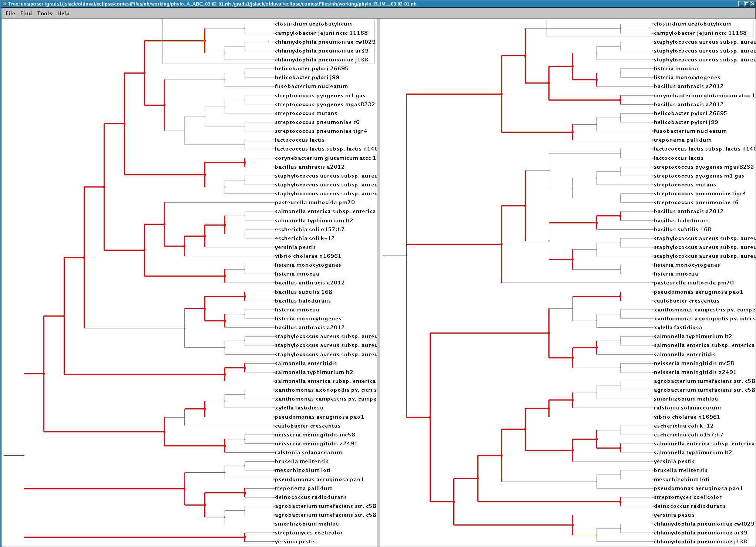The image size is (756, 547).
Task: Select helicobacter pylori 26695 in left tree
Action: pos(311,68)
